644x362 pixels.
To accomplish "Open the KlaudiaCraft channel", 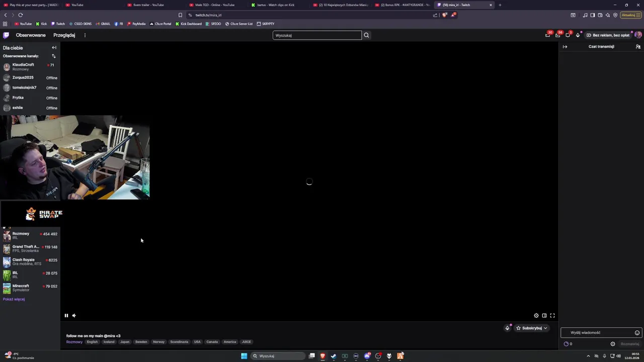I will point(30,66).
